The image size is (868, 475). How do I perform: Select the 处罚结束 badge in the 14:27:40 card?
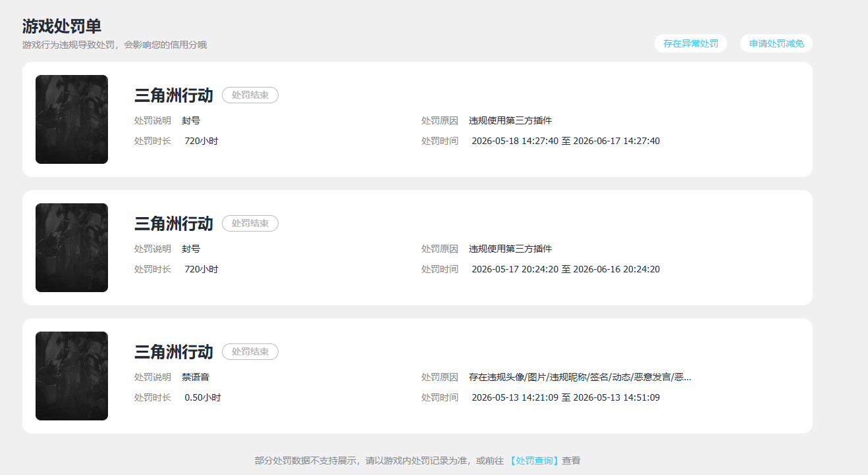click(250, 95)
